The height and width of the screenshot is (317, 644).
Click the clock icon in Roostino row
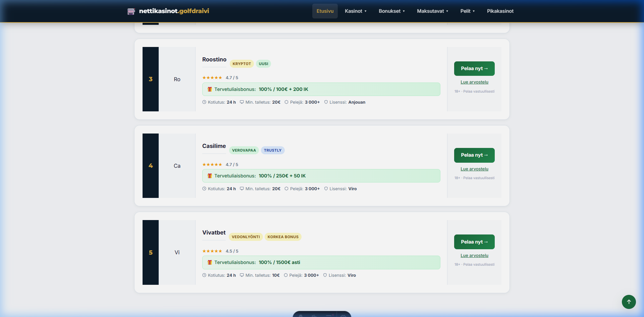pyautogui.click(x=204, y=102)
